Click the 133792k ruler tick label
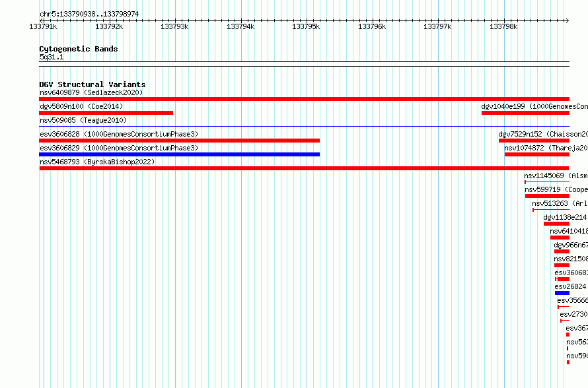 tap(109, 26)
